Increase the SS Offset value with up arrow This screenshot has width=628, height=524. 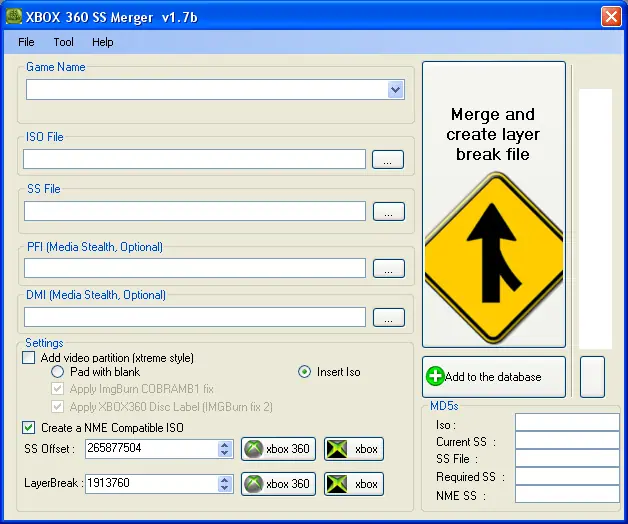(225, 444)
